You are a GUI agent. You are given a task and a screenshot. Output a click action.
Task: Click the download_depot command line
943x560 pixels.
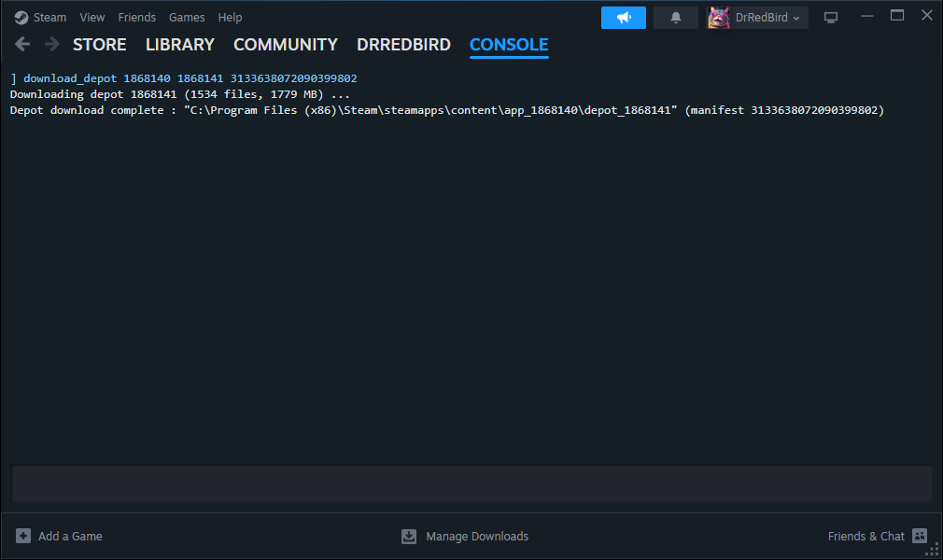point(183,78)
